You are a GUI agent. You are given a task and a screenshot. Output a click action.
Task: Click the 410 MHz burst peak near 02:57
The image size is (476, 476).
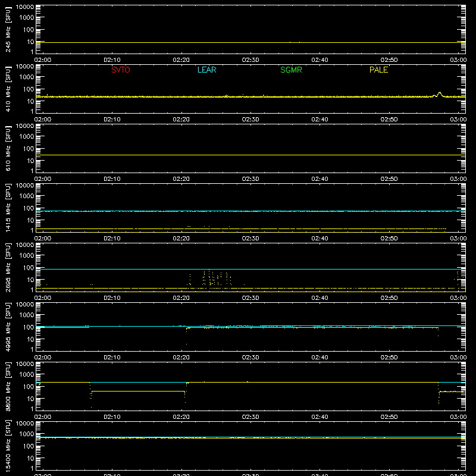pyautogui.click(x=439, y=93)
